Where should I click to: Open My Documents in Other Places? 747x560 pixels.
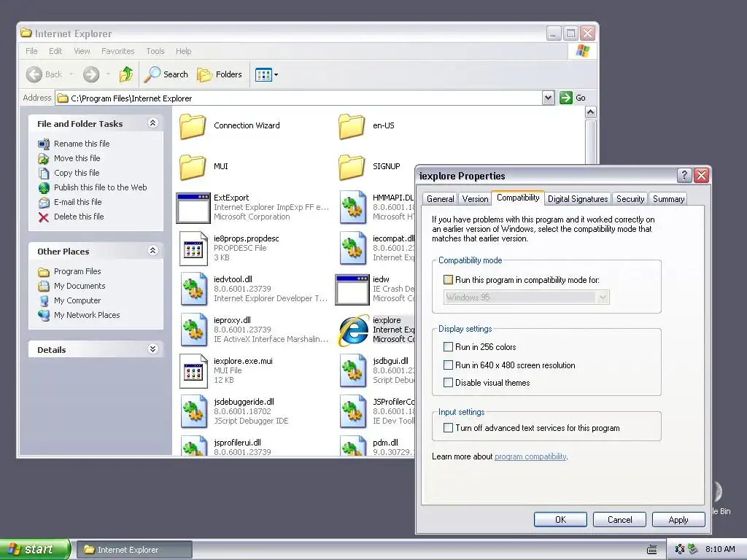click(79, 286)
